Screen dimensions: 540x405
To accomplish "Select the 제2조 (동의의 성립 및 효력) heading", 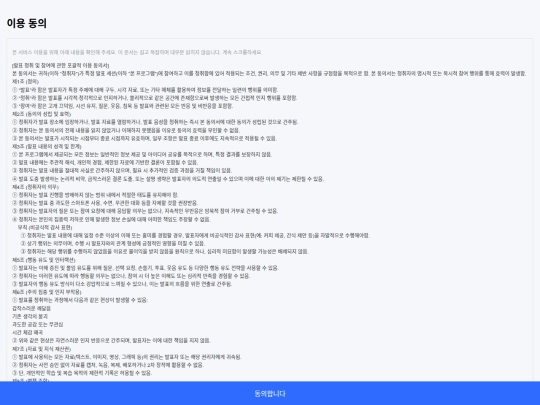I will coord(41,114).
